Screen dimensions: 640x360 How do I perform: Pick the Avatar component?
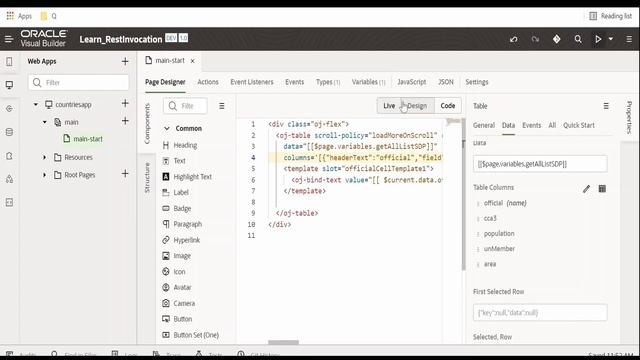[176, 287]
